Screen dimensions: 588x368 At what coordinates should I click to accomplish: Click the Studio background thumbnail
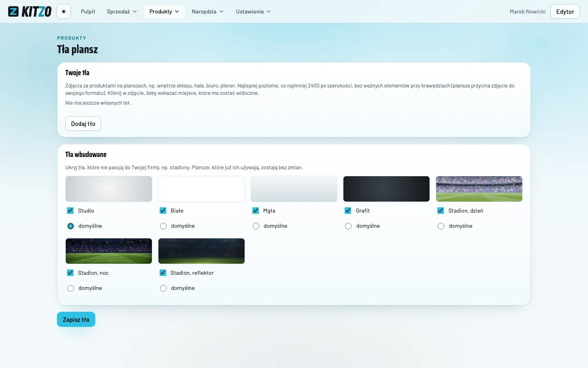pyautogui.click(x=109, y=189)
